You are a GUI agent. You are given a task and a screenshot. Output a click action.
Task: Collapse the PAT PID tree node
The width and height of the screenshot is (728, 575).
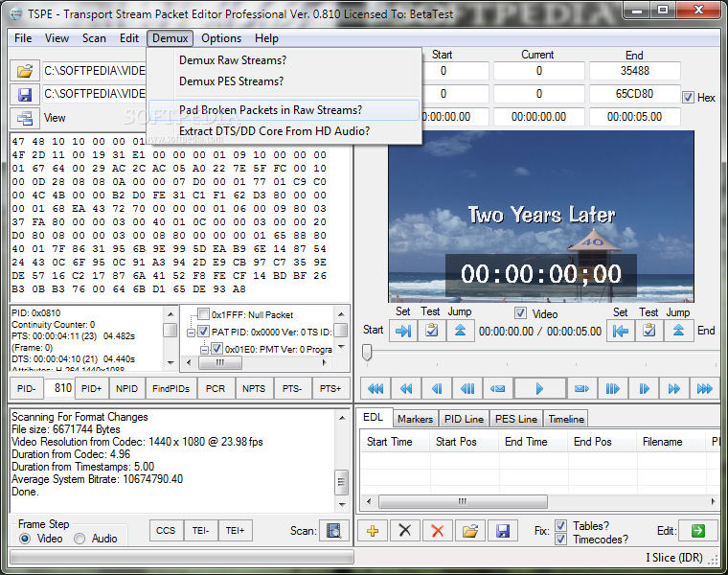(191, 333)
